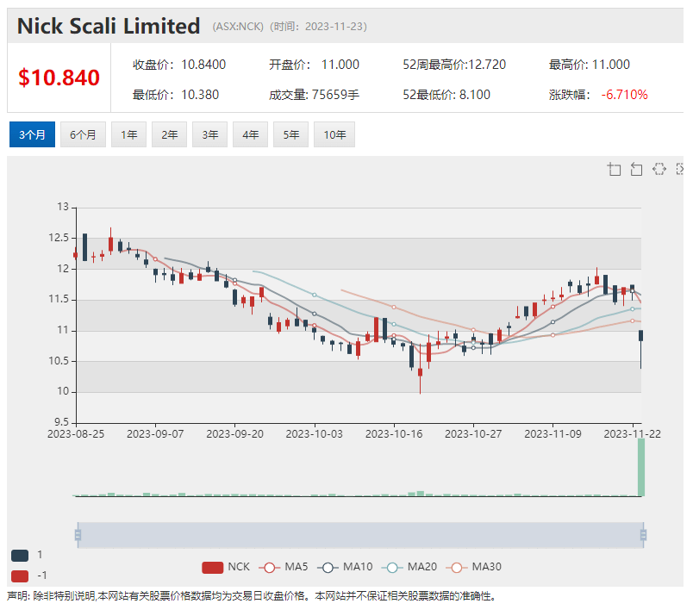Choose the 2年 period button
The height and width of the screenshot is (616, 693).
169,135
